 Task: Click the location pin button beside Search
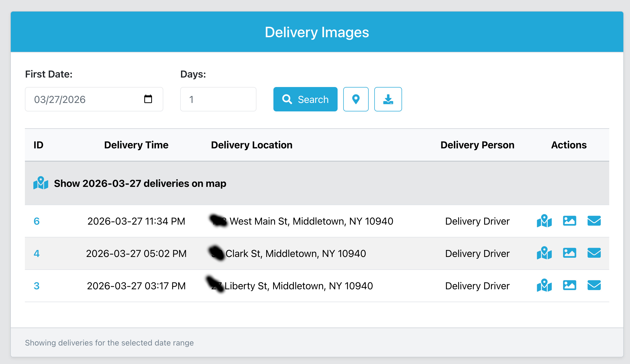pos(356,99)
